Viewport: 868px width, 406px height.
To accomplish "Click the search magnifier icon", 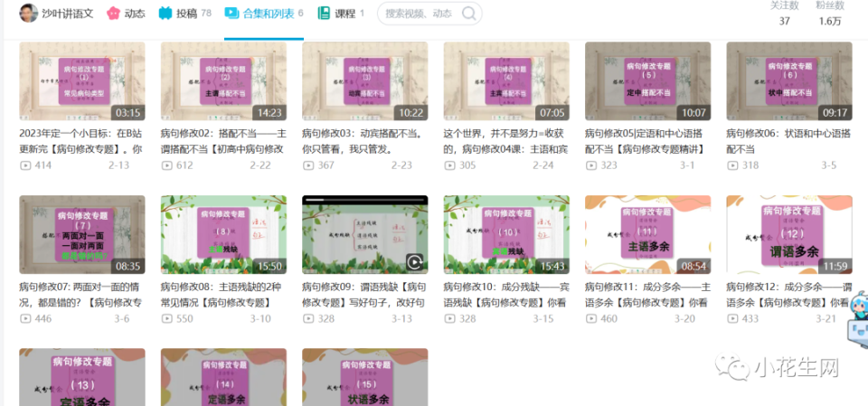I will click(x=469, y=14).
